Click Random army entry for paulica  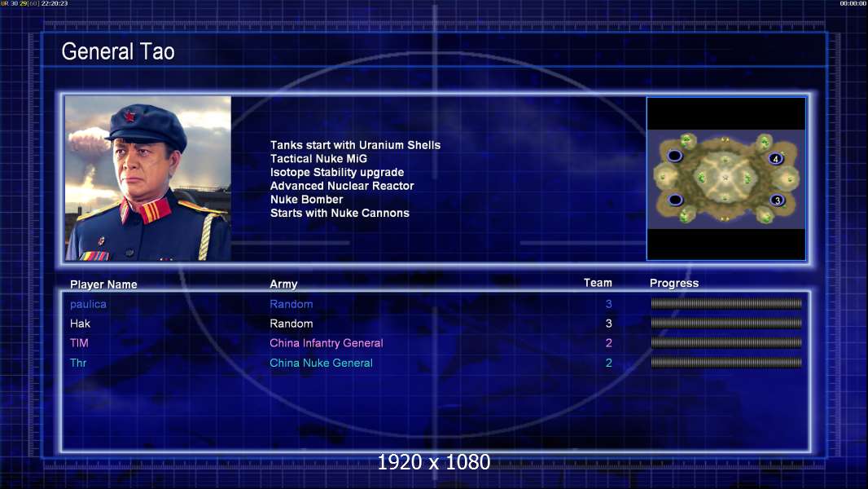click(292, 304)
